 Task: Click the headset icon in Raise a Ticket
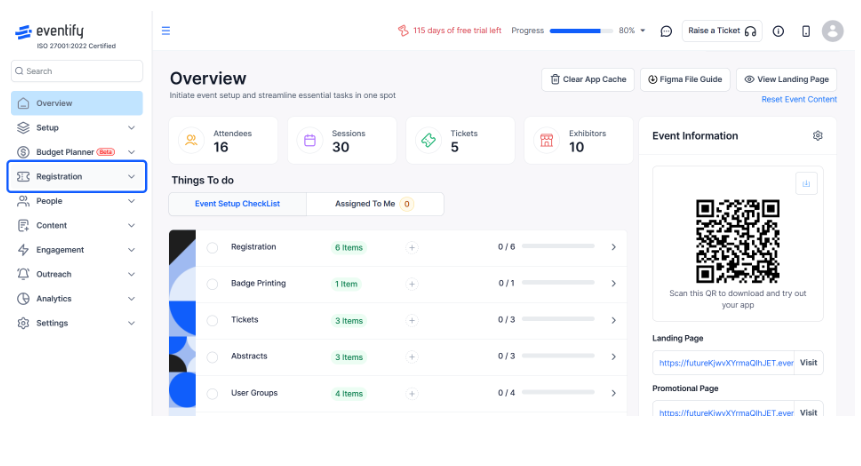751,31
